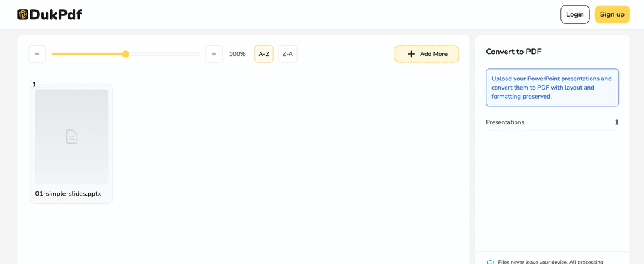
Task: Click the zoom slider handle
Action: click(x=126, y=54)
